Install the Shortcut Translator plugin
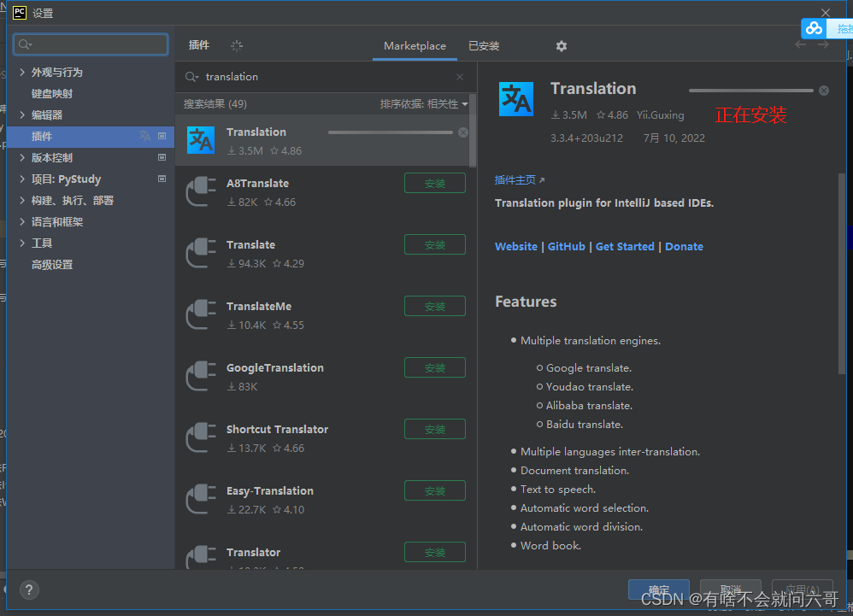This screenshot has height=616, width=853. pyautogui.click(x=435, y=429)
